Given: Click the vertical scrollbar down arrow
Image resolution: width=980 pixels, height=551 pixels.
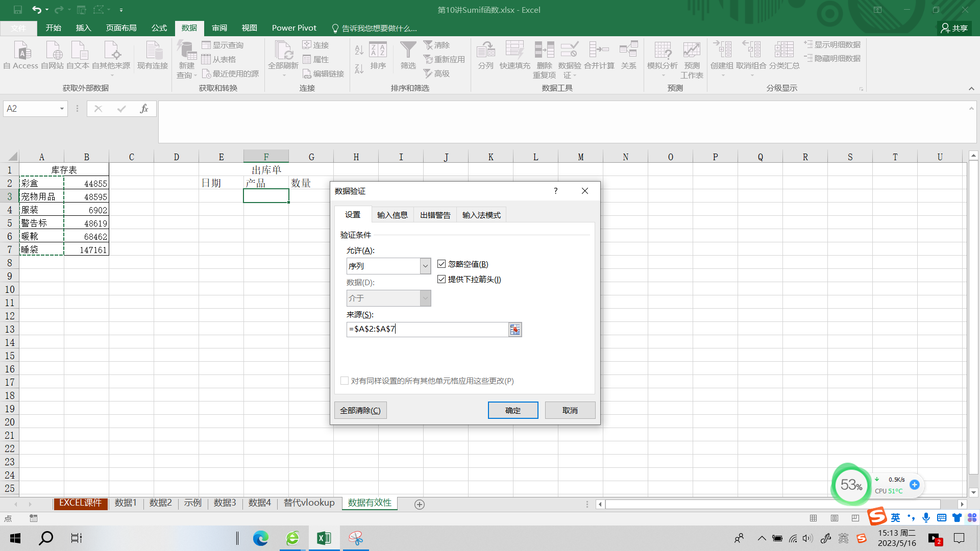Looking at the screenshot, I should point(973,492).
